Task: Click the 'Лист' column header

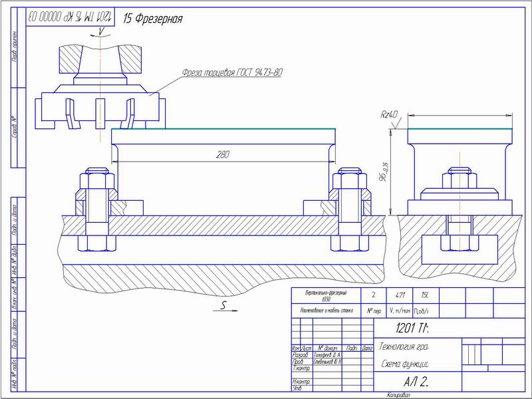Action: 307,348
